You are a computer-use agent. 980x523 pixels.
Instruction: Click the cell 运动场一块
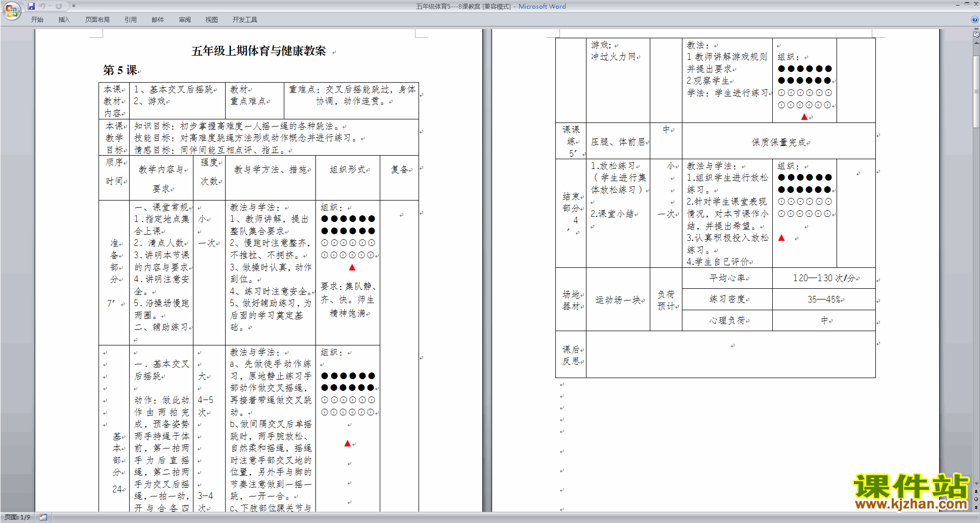point(618,300)
